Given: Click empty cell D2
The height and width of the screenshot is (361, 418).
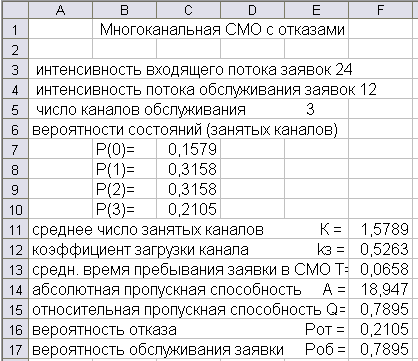Looking at the screenshot, I should tap(252, 49).
